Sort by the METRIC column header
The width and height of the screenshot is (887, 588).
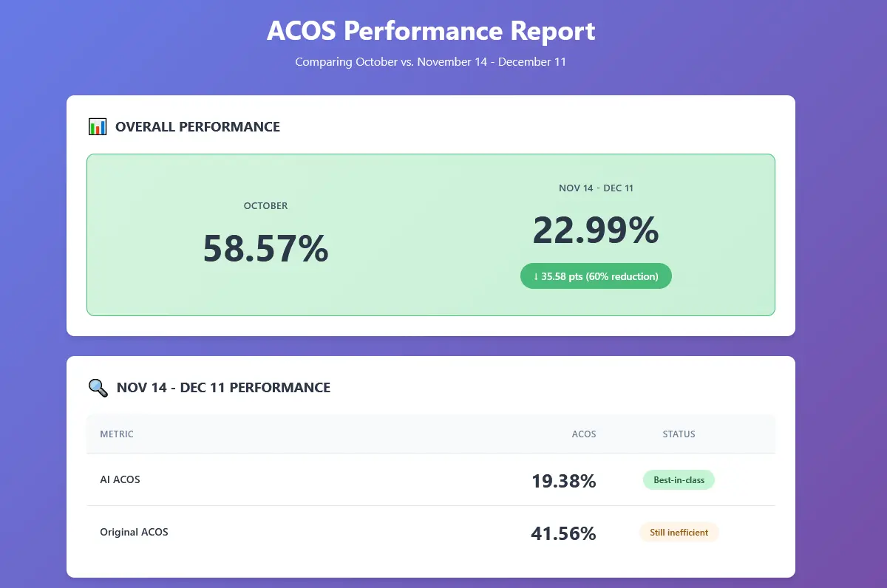click(x=117, y=434)
